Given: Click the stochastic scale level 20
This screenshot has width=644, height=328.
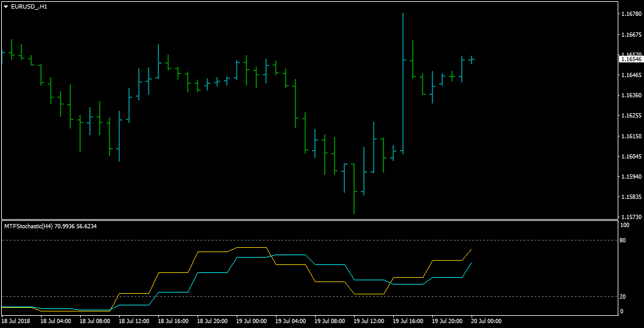Looking at the screenshot, I should (x=623, y=296).
